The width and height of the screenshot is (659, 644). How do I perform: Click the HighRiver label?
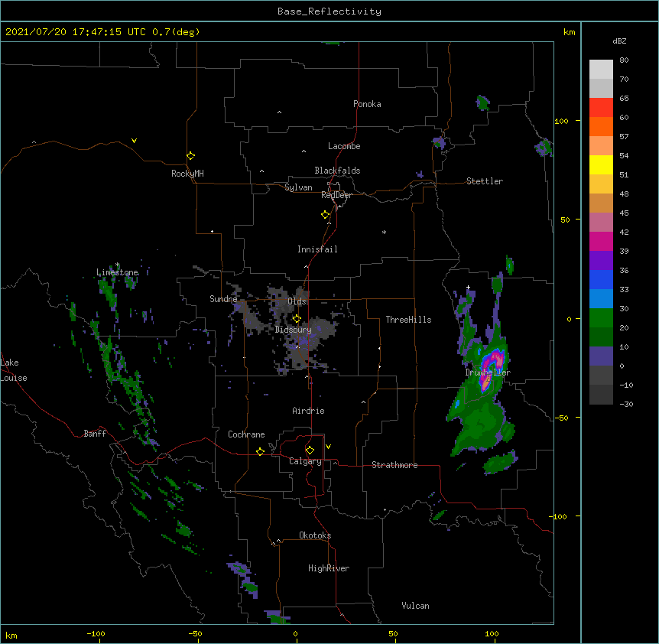329,568
